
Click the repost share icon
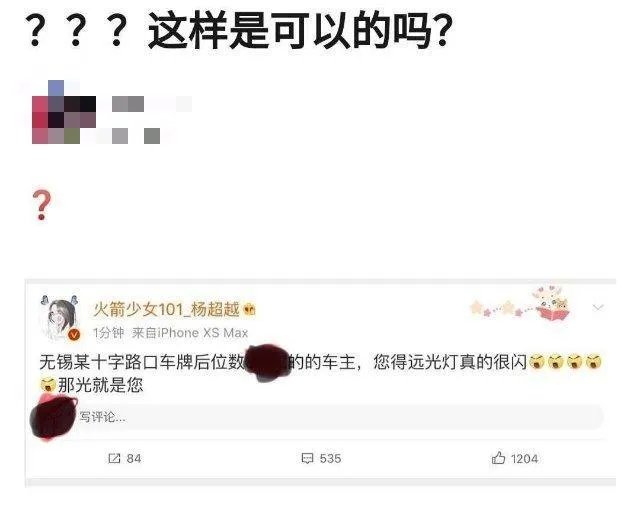pos(114,458)
